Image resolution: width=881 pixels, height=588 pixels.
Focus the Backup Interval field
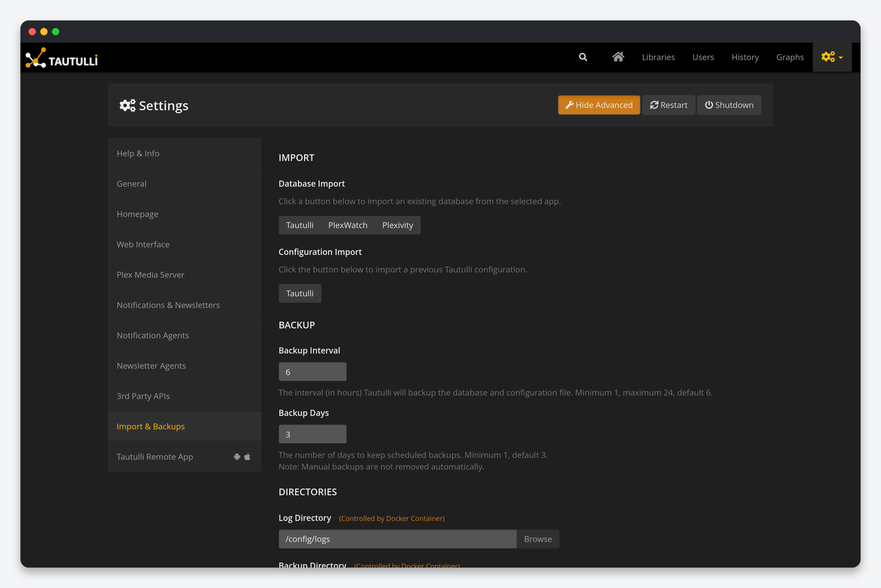tap(313, 372)
